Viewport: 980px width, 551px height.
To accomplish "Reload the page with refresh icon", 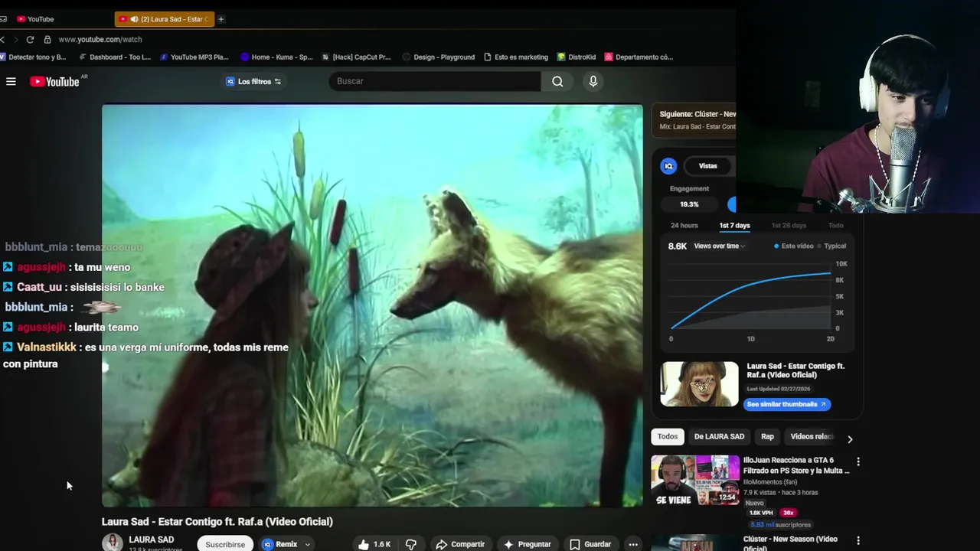I will (x=30, y=39).
